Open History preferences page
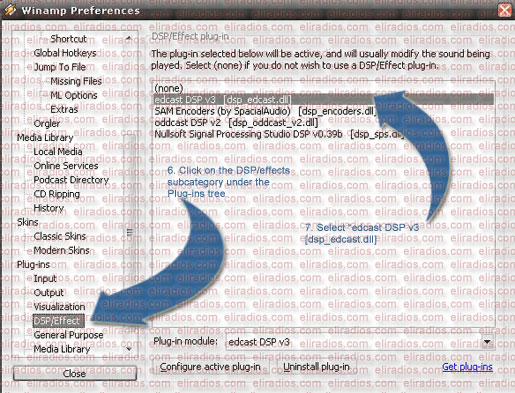Screen dimensions: 515x393 point(48,208)
